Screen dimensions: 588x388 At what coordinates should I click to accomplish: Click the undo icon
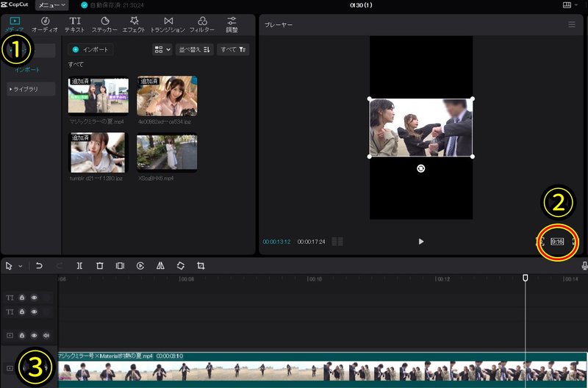[x=39, y=266]
